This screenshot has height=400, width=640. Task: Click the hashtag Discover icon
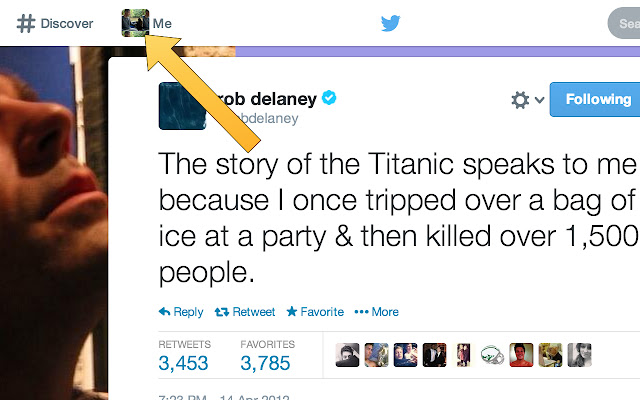26,23
